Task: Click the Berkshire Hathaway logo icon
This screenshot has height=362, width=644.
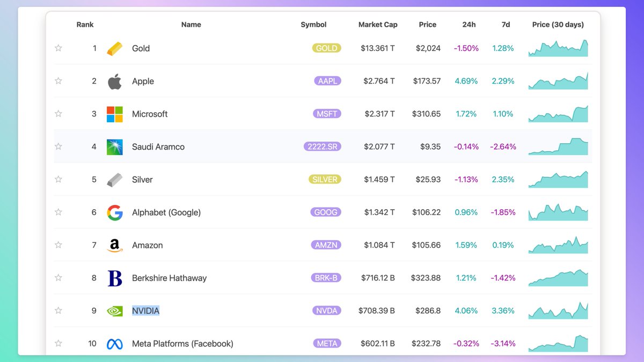Action: tap(115, 278)
